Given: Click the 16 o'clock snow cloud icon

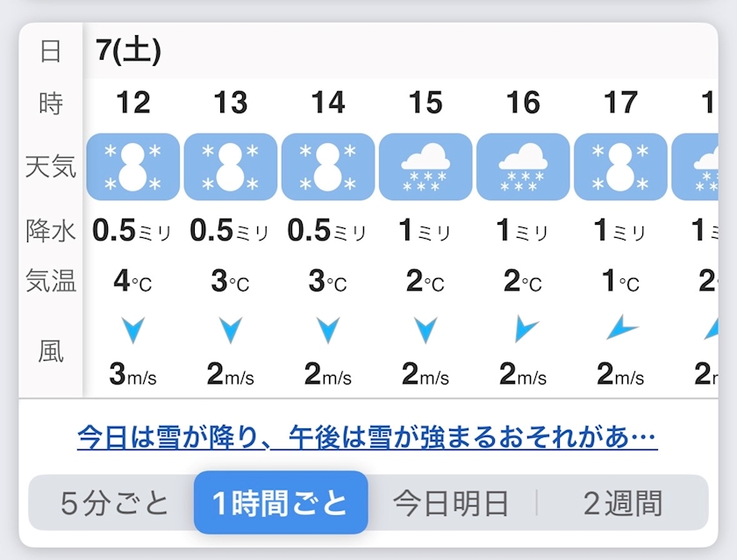Looking at the screenshot, I should coord(523,167).
